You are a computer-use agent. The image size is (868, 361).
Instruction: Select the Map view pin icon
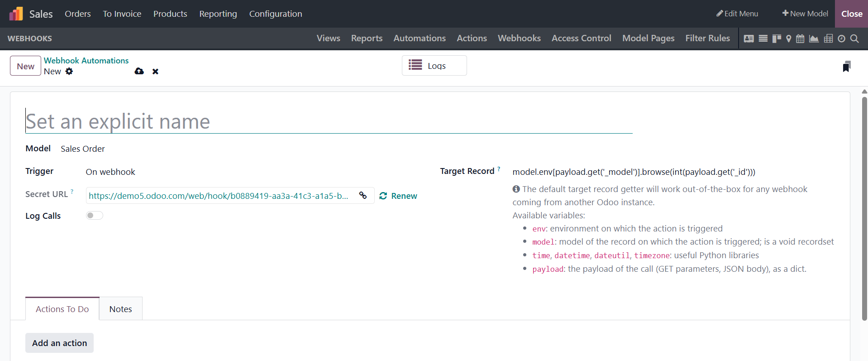[x=788, y=39]
